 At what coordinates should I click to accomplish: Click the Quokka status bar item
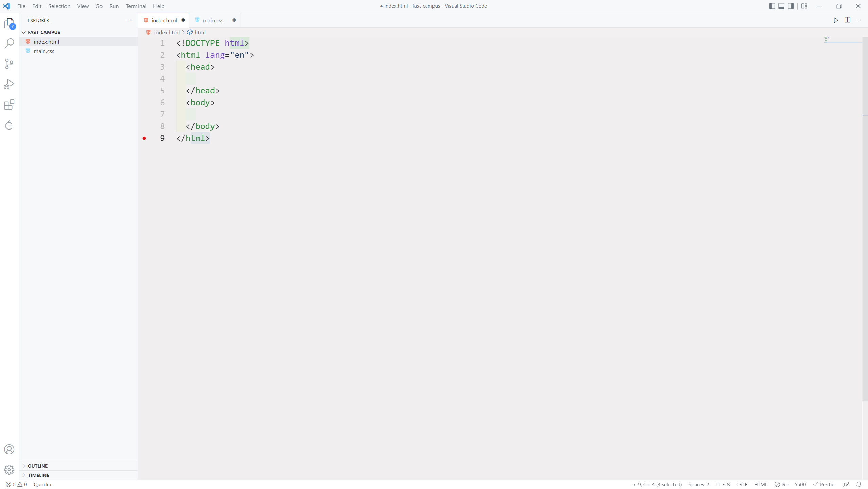click(x=42, y=484)
